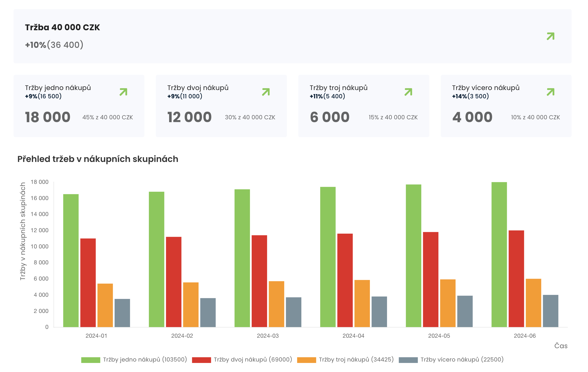Click Přehled tržeb v nákupních skupinách title

[98, 159]
